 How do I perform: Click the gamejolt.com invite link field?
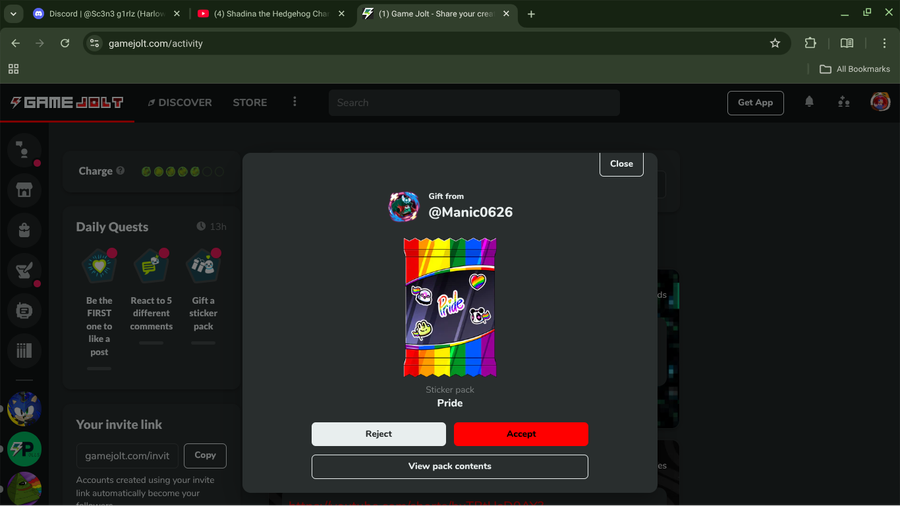tap(127, 456)
